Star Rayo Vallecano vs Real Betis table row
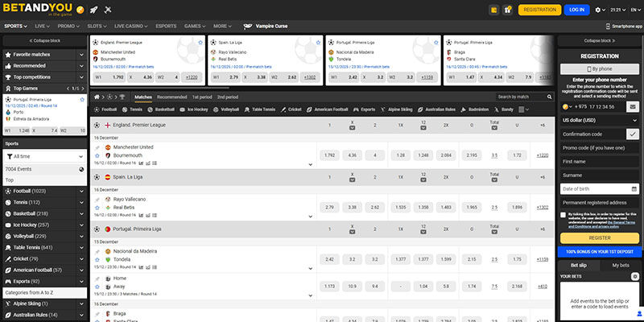Image resolution: width=644 pixels, height=322 pixels. click(97, 208)
